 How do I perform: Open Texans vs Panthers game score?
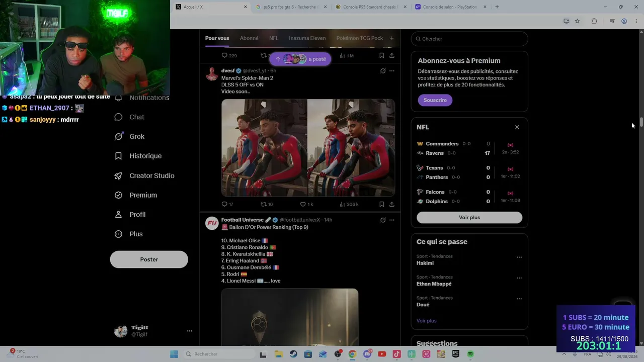(469, 172)
